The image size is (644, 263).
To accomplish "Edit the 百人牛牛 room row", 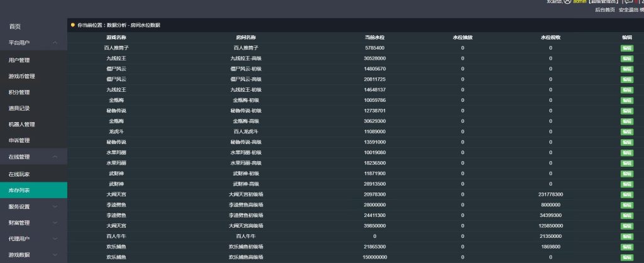I will pyautogui.click(x=627, y=237).
